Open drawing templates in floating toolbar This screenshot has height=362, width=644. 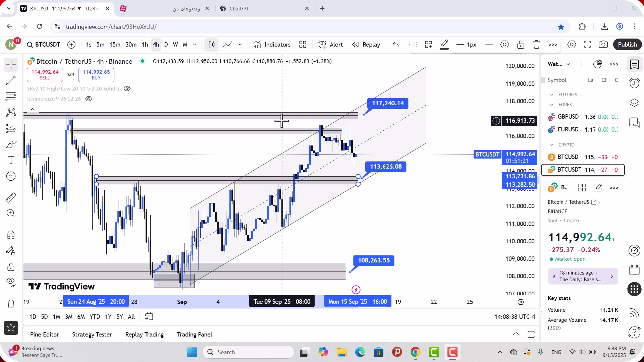point(428,45)
